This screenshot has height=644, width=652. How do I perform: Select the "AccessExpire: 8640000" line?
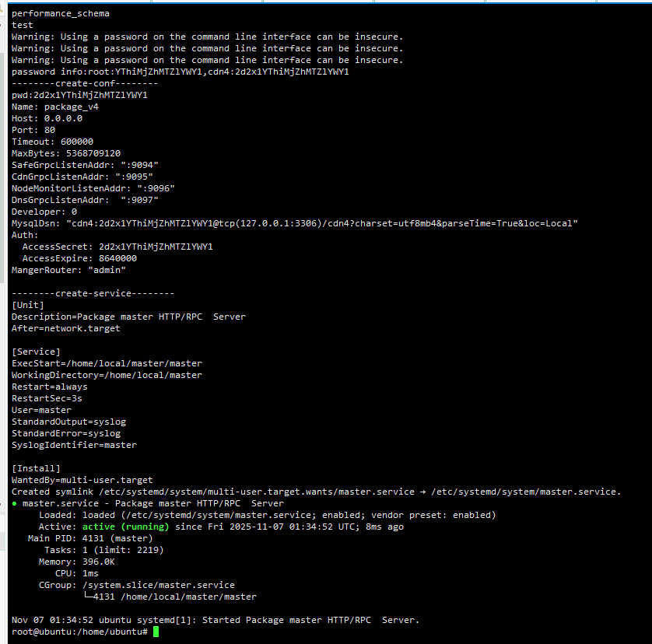(x=79, y=258)
